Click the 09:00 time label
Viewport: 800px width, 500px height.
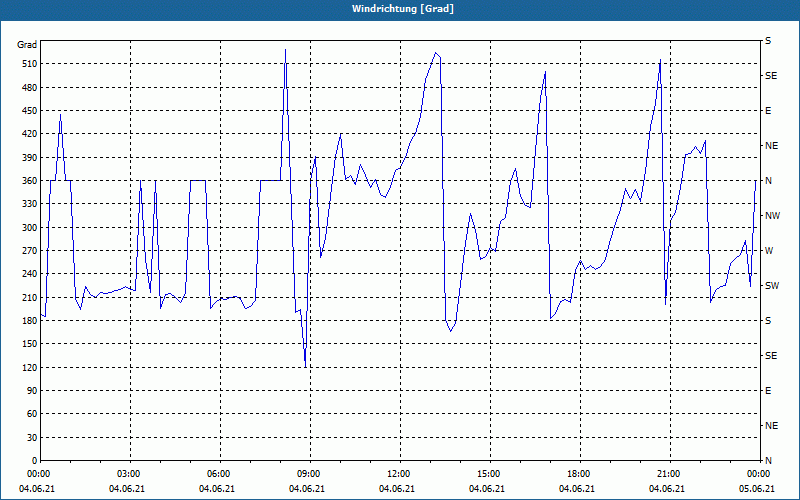pyautogui.click(x=308, y=474)
